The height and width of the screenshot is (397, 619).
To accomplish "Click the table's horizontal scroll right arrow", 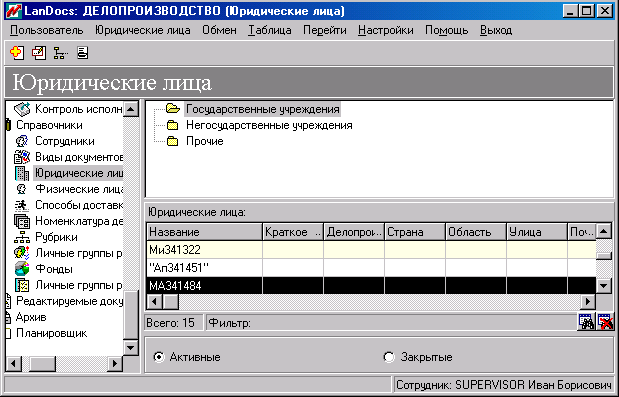I will [x=588, y=302].
